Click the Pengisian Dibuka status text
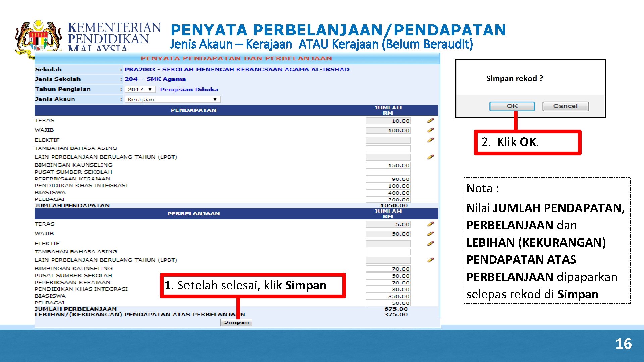The height and width of the screenshot is (362, 644). 189,89
